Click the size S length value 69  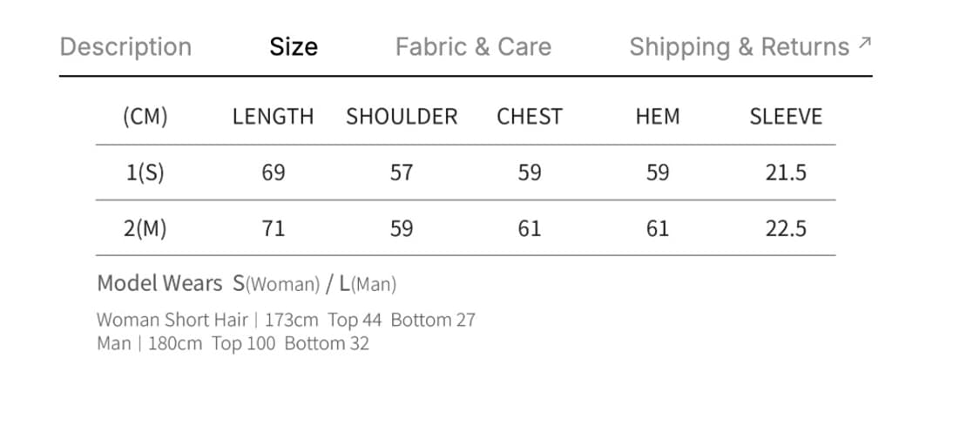click(273, 172)
